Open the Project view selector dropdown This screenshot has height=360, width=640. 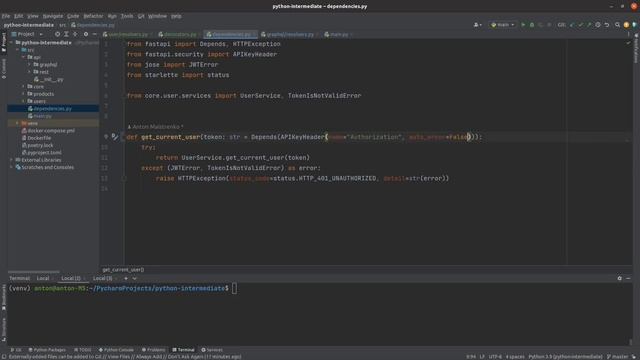pyautogui.click(x=27, y=34)
